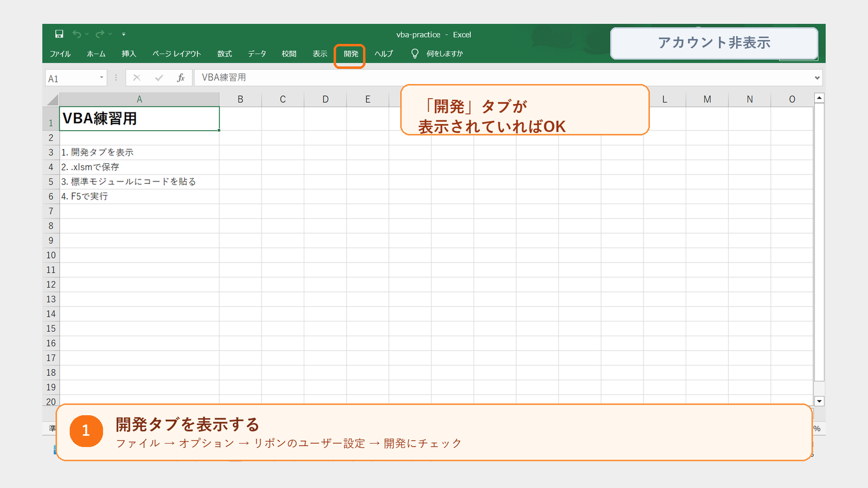Viewport: 868px width, 488px height.
Task: Open the ファイル tab
Action: point(60,54)
